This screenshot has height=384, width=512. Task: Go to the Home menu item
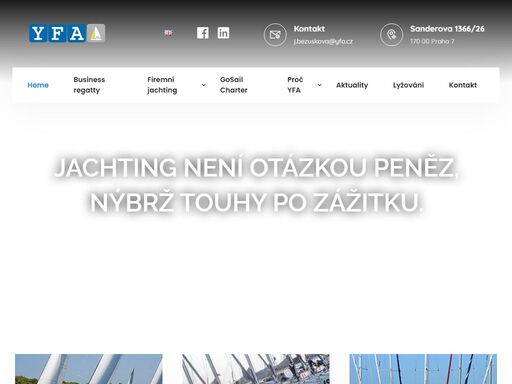pos(38,85)
